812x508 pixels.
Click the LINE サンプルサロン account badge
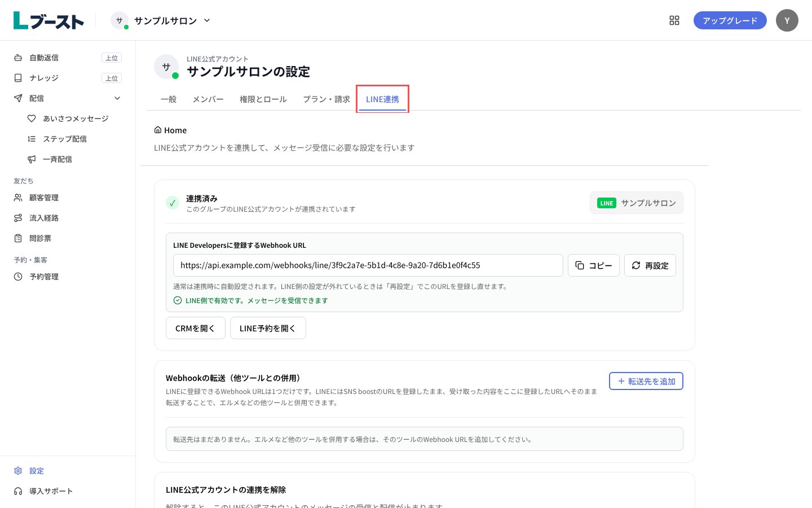(x=637, y=203)
